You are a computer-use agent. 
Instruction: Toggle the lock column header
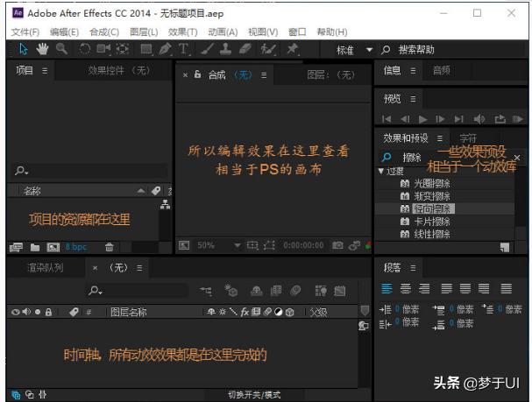[48, 312]
